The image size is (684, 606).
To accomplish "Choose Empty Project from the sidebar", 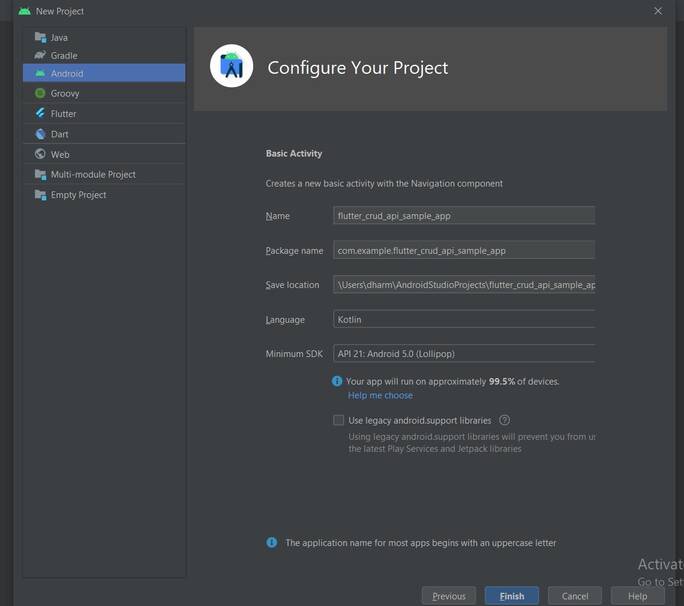I will click(x=78, y=195).
